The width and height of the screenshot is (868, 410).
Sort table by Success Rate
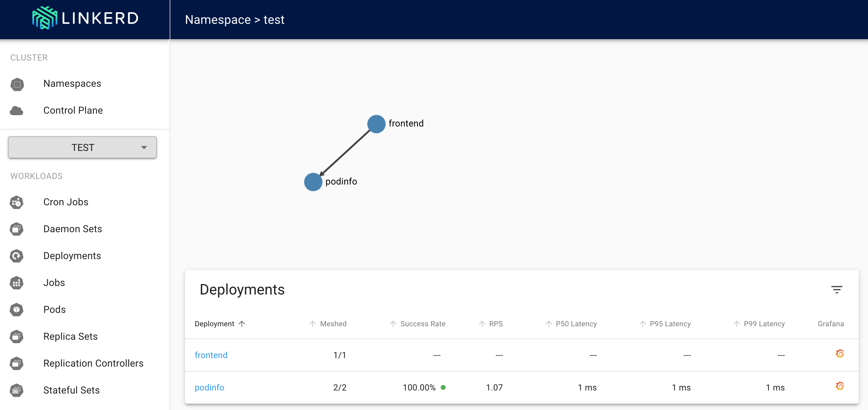[422, 324]
